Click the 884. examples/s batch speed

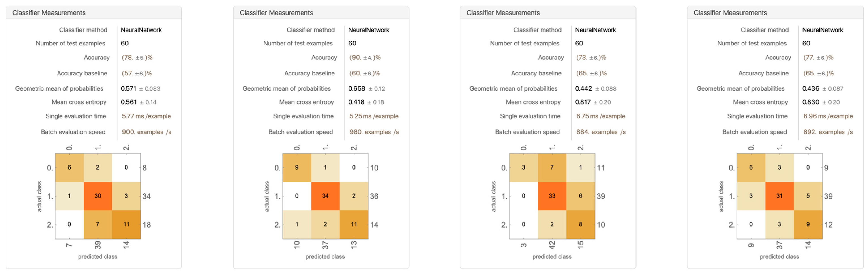pyautogui.click(x=600, y=132)
